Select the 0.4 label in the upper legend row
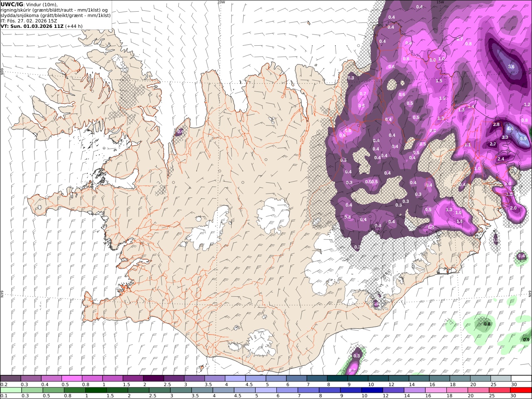Image resolution: width=532 pixels, height=399 pixels. [x=45, y=384]
